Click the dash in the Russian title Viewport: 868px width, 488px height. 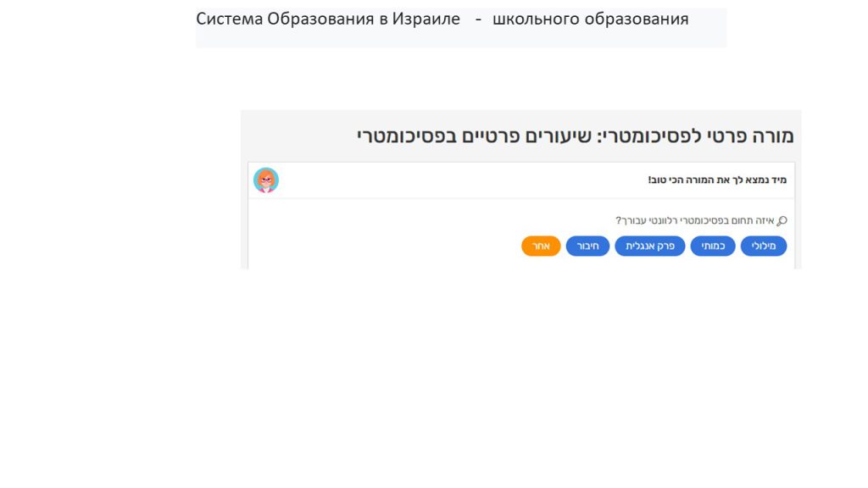pyautogui.click(x=479, y=19)
